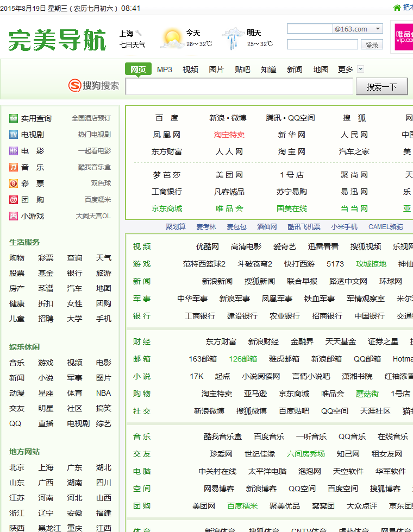
Task: Focus the main search text box
Action: [239, 86]
